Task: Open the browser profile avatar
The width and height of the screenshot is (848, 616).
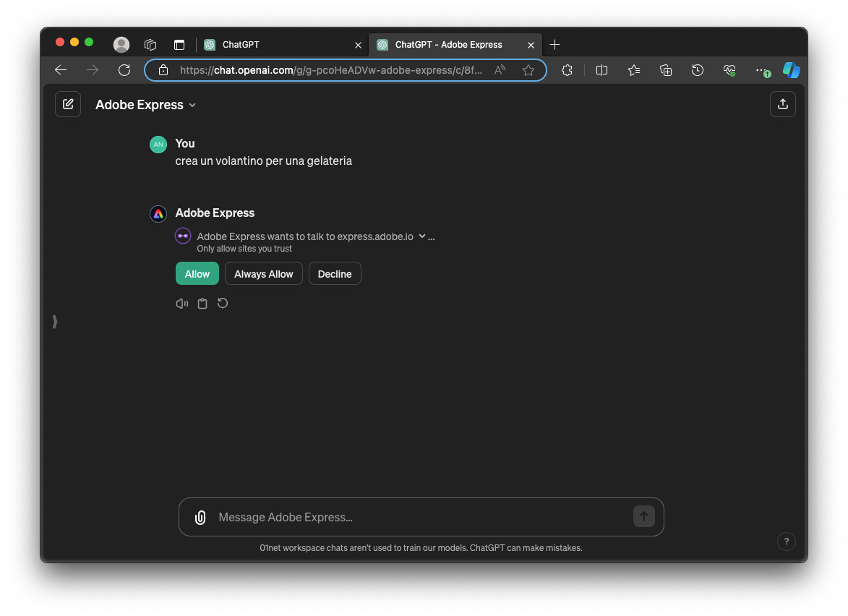Action: [121, 45]
